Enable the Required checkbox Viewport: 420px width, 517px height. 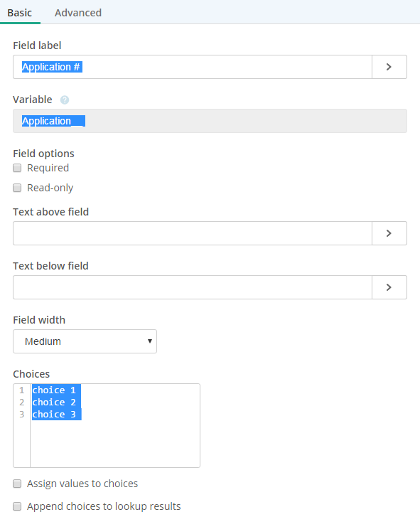17,168
